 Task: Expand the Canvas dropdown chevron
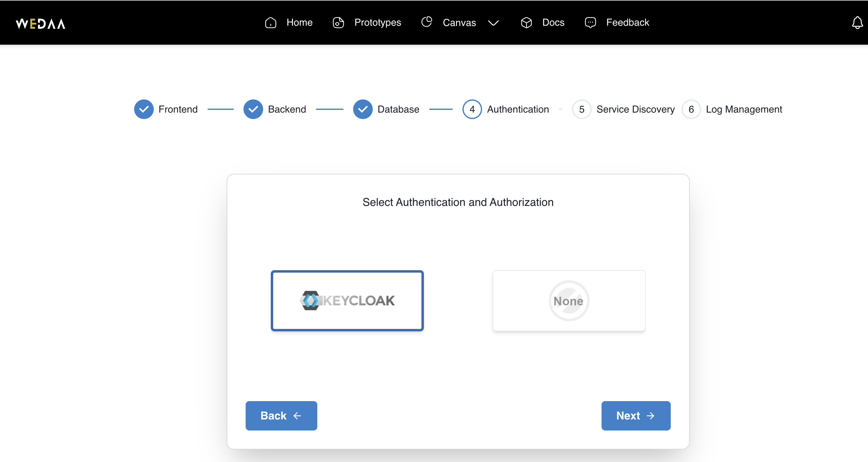pyautogui.click(x=493, y=23)
